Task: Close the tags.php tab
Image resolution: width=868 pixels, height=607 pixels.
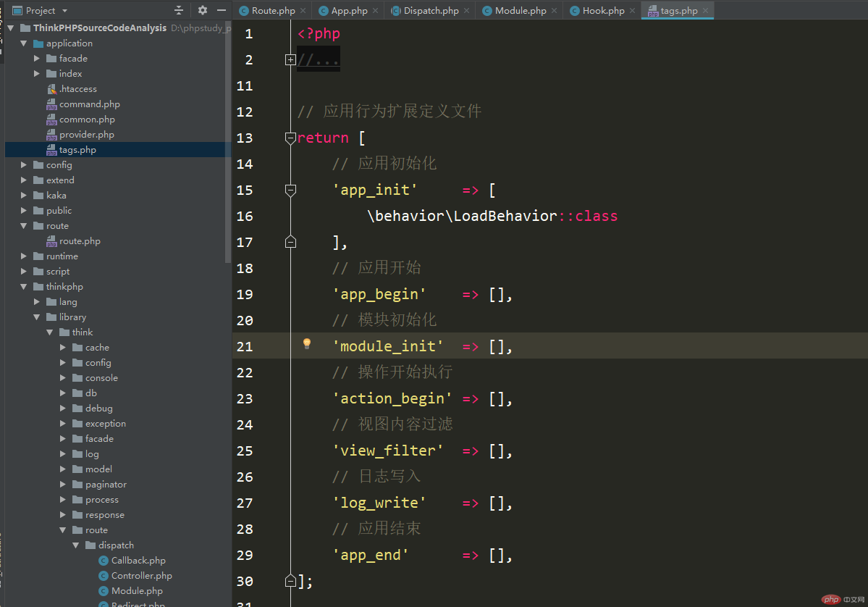Action: click(705, 11)
